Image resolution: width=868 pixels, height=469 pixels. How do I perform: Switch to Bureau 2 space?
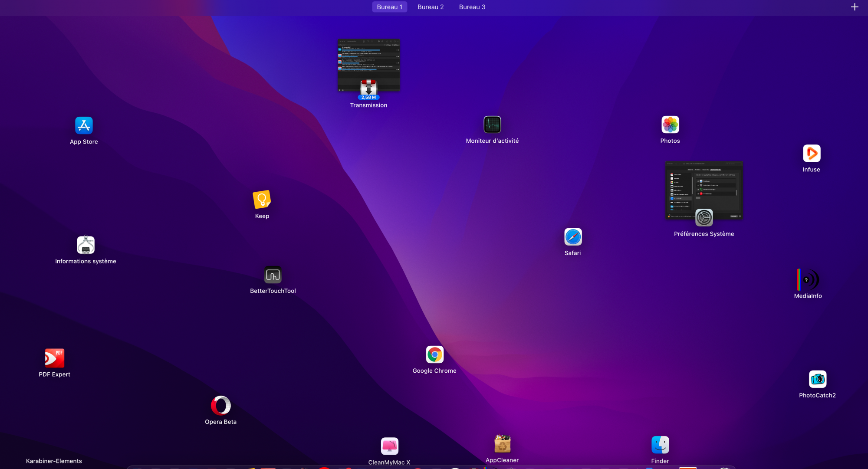click(x=431, y=7)
